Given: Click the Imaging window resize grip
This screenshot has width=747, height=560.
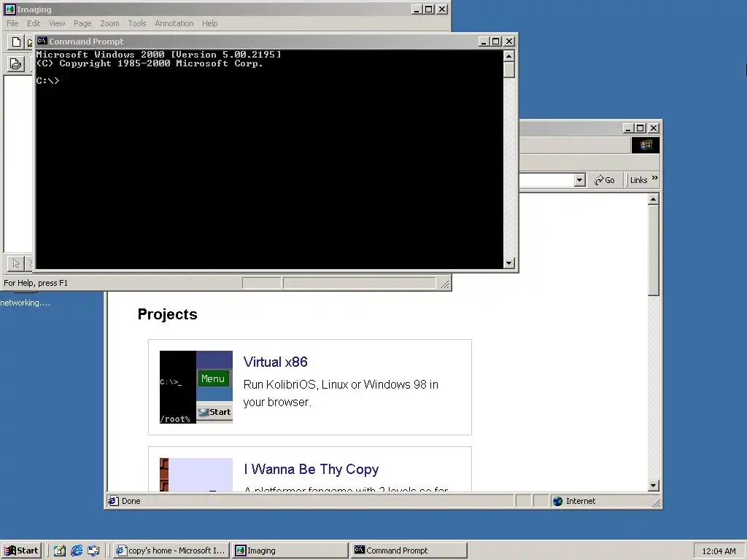Looking at the screenshot, I should click(x=444, y=284).
